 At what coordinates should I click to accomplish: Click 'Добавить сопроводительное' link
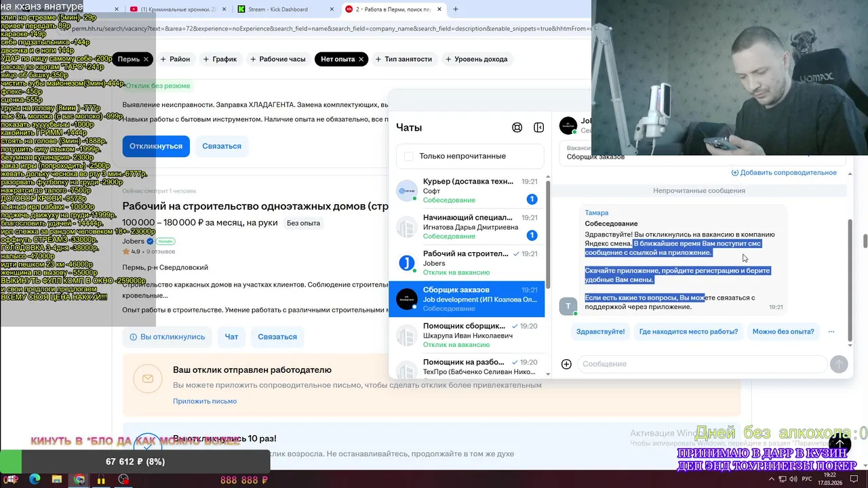click(x=783, y=173)
